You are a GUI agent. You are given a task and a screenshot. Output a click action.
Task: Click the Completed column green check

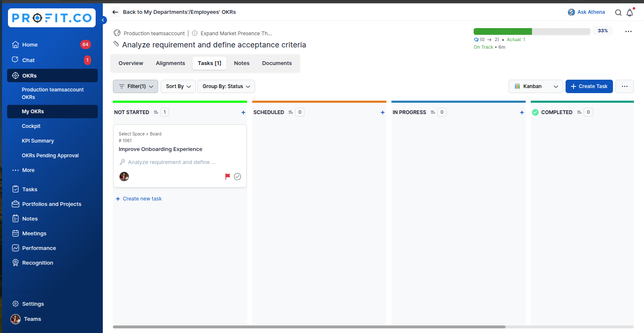click(535, 112)
